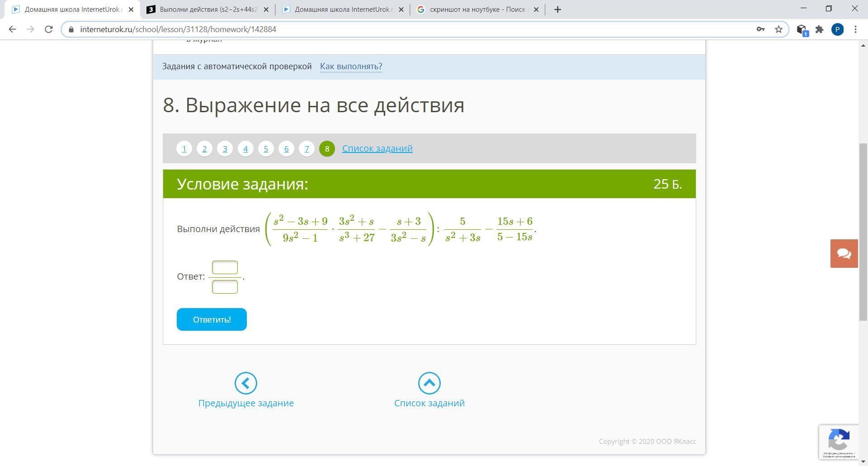The image size is (868, 466).
Task: Select the first Домашняя школа tab
Action: [x=73, y=10]
